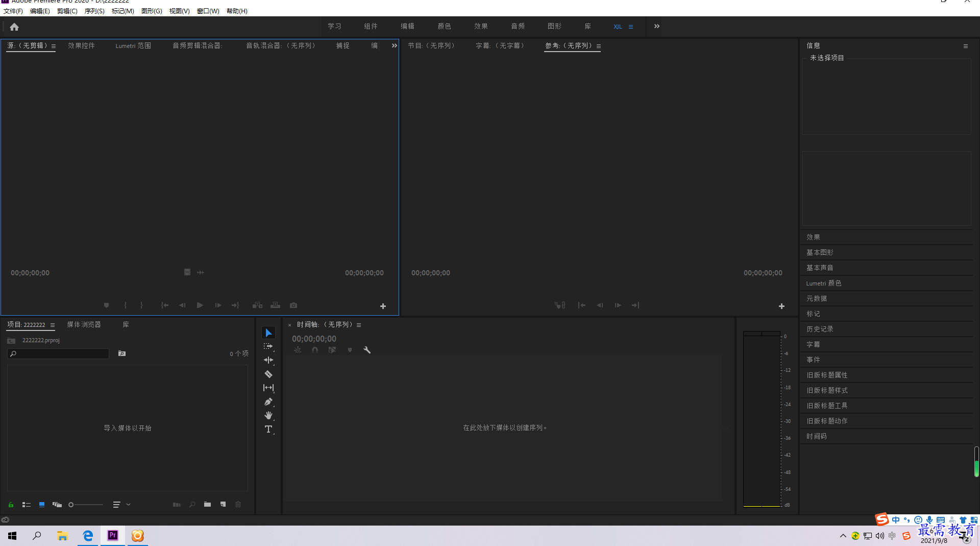Click the Insert button in source monitor

257,305
